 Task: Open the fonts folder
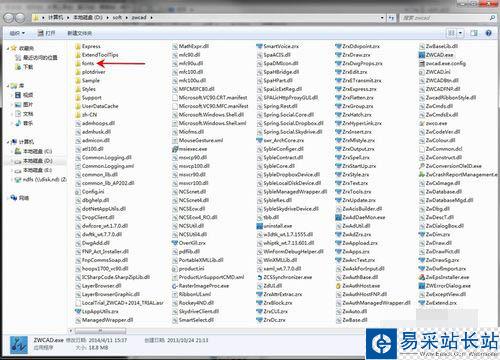pos(85,63)
